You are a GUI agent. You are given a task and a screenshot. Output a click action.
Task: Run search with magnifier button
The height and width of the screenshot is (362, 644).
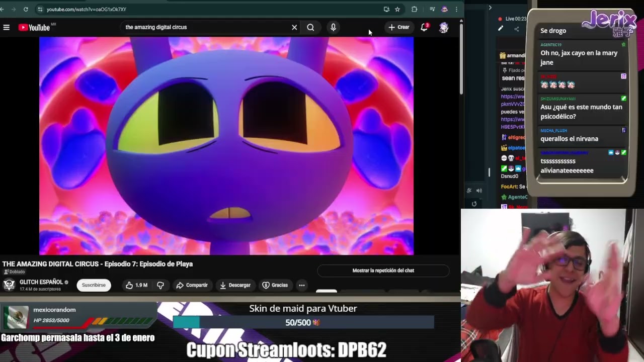click(x=310, y=27)
